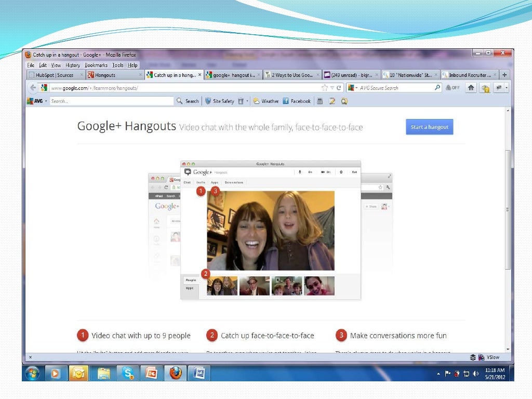The image size is (532, 399).
Task: Open Skype from the taskbar
Action: click(128, 373)
